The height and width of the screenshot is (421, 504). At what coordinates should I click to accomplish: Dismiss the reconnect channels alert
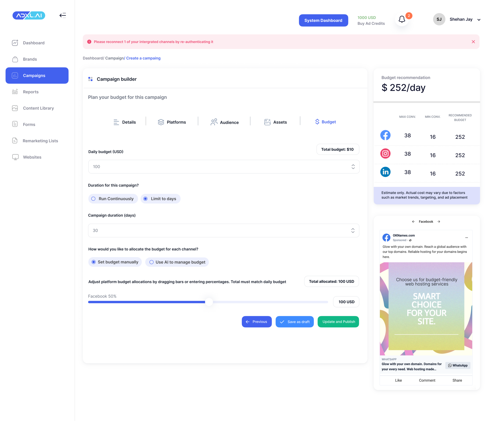click(x=473, y=42)
